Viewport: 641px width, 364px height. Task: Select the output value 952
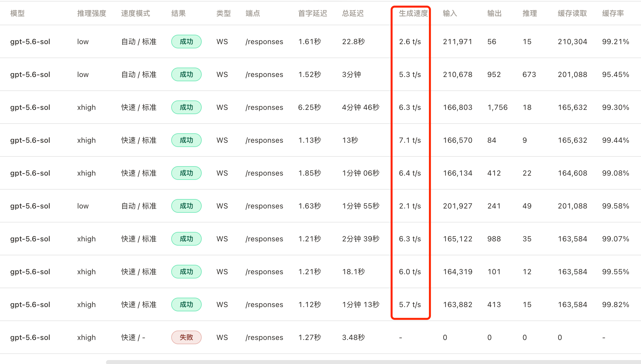[x=494, y=75]
